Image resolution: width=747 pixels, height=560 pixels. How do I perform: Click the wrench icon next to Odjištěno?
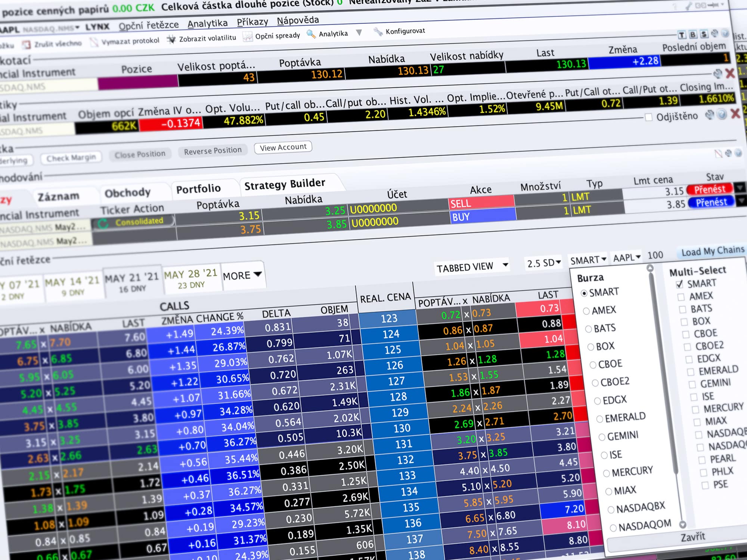click(710, 115)
